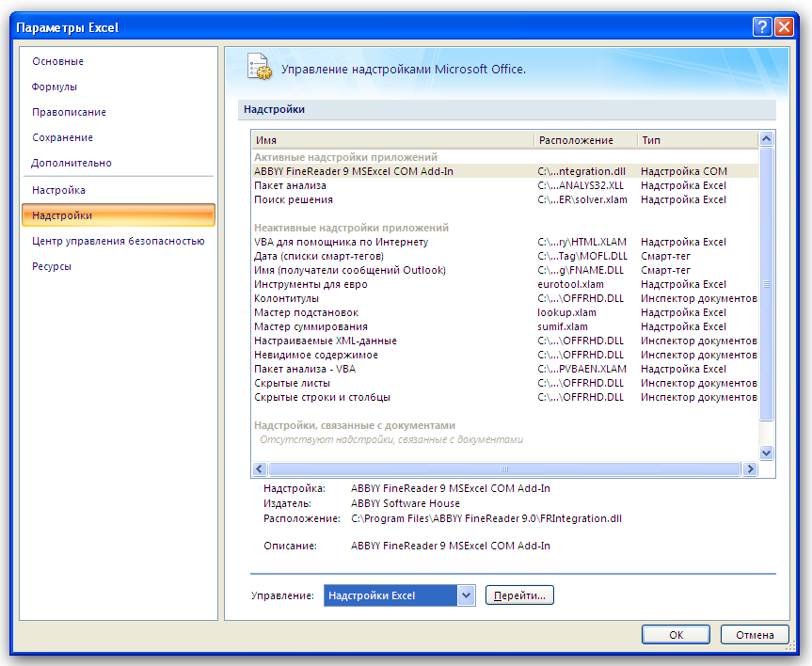Click the C:\...PVBAEN.XLAM location cell
Image resolution: width=812 pixels, height=666 pixels.
click(x=581, y=369)
